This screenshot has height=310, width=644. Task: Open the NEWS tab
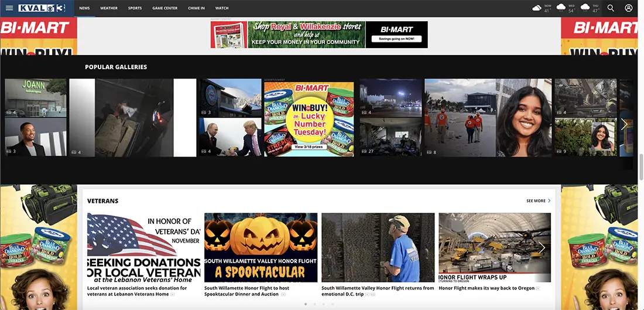(85, 8)
